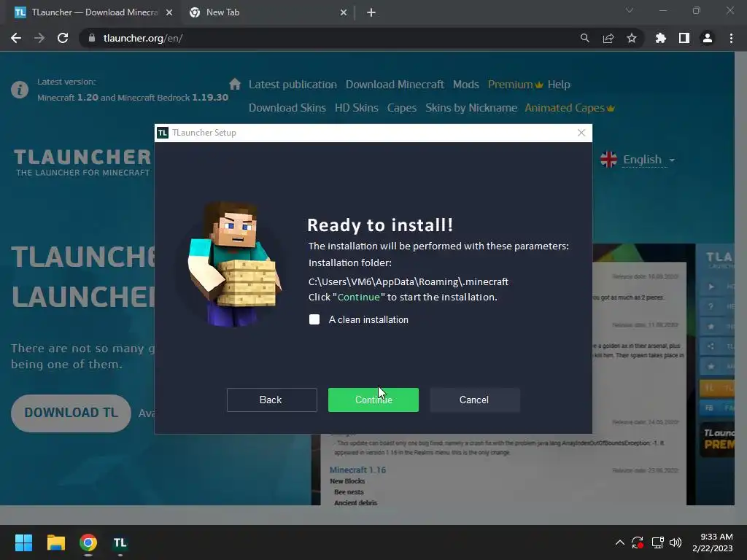Click the TL logo in the setup title bar
This screenshot has width=747, height=560.
(x=163, y=133)
